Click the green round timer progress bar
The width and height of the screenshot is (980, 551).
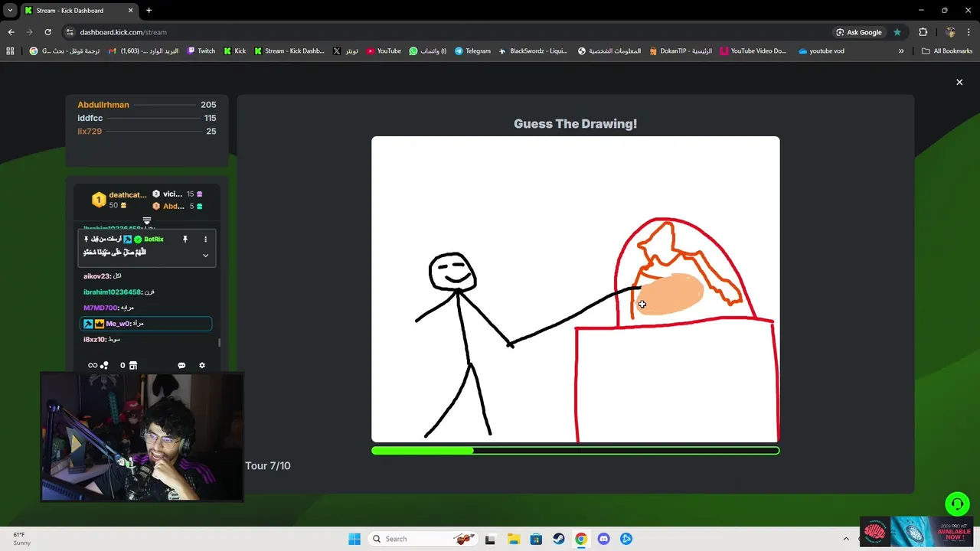coord(575,451)
